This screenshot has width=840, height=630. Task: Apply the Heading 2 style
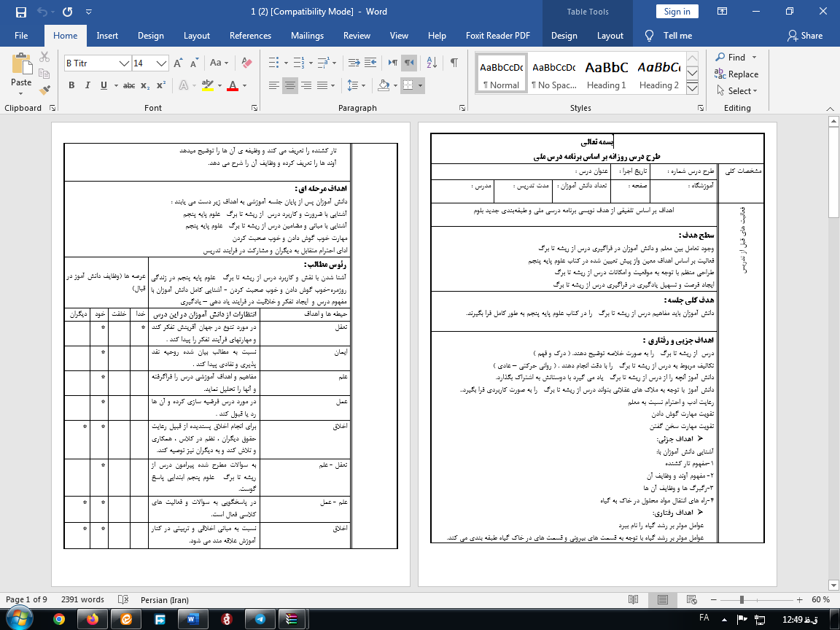(658, 74)
